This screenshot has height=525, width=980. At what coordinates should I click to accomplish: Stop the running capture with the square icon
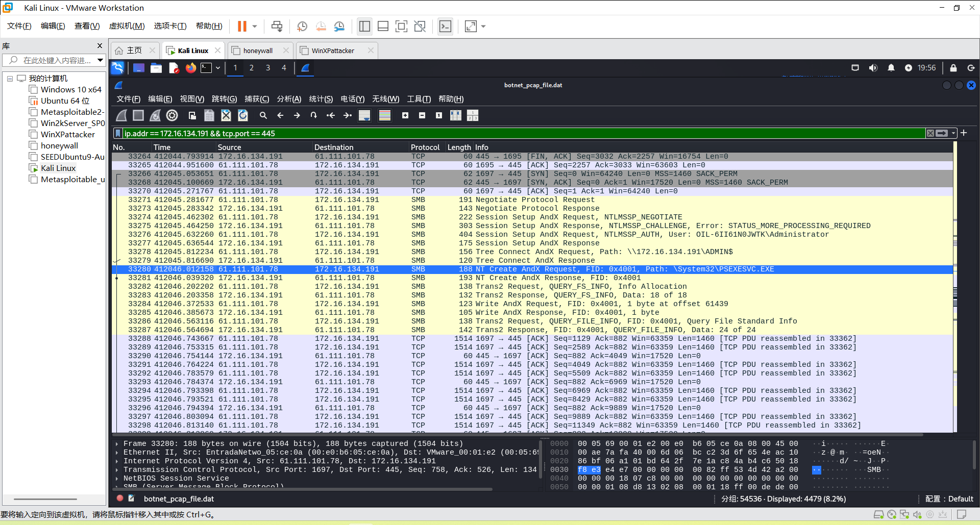pos(138,115)
